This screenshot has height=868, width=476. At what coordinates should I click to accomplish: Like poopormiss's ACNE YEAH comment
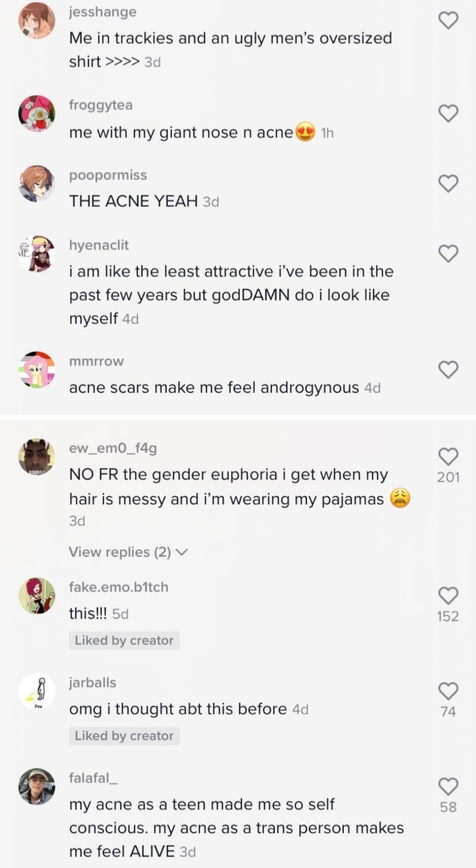(448, 183)
